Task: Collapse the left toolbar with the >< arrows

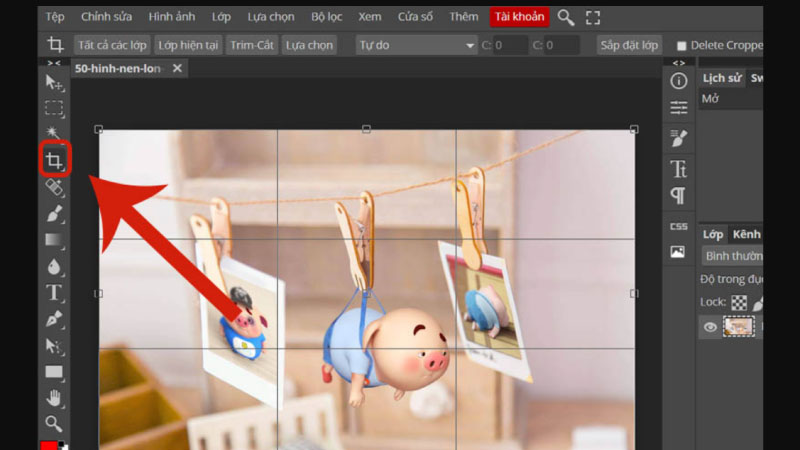Action: pos(54,63)
